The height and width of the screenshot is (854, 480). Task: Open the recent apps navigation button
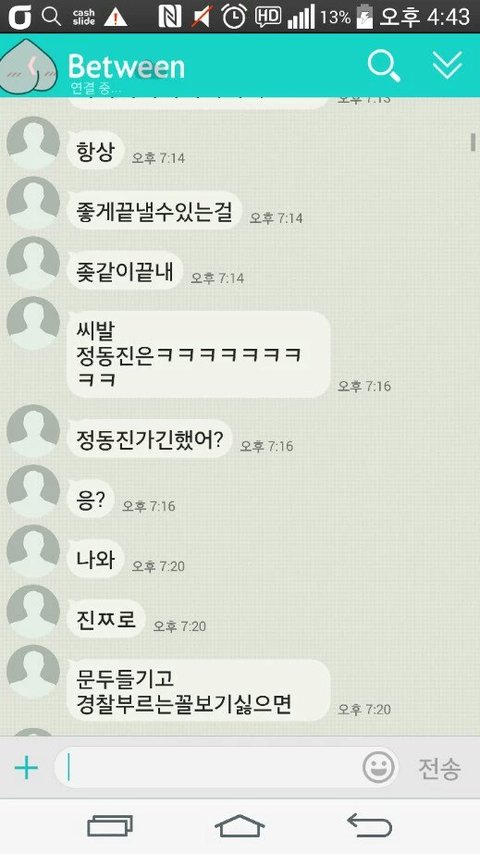click(110, 826)
